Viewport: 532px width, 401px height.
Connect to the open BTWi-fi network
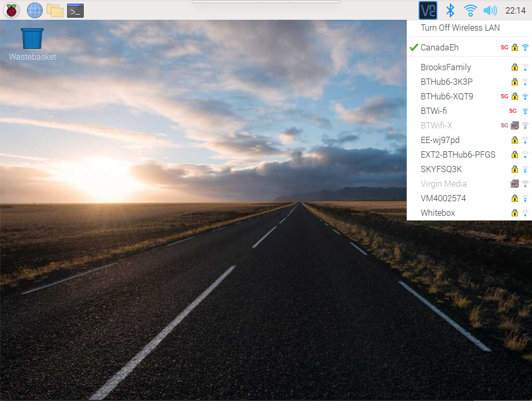(x=469, y=111)
